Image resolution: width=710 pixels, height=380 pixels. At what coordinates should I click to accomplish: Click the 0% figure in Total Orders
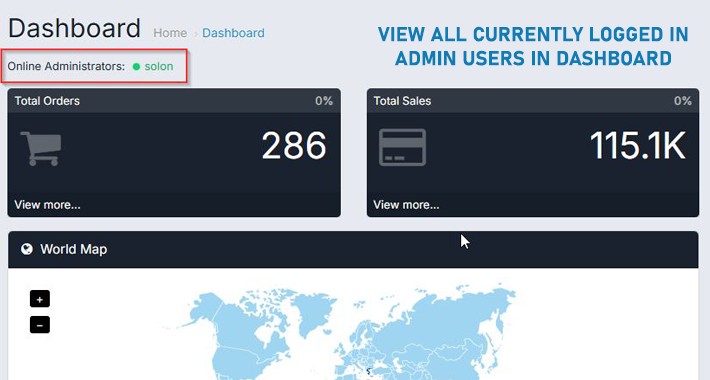pos(324,101)
